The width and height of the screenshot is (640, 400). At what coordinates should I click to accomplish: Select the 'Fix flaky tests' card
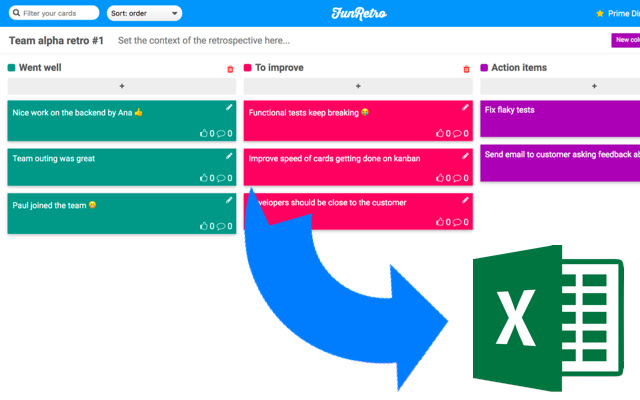(560, 119)
